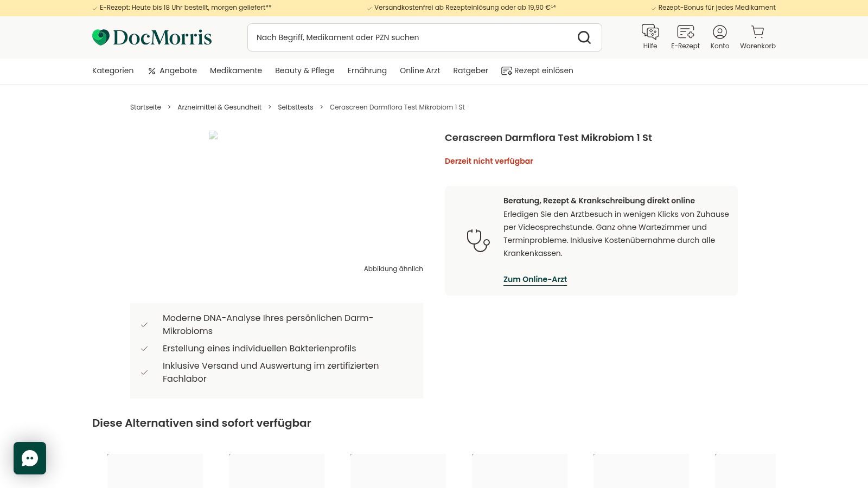The height and width of the screenshot is (488, 868).
Task: Expand the Kategorien menu
Action: click(113, 70)
